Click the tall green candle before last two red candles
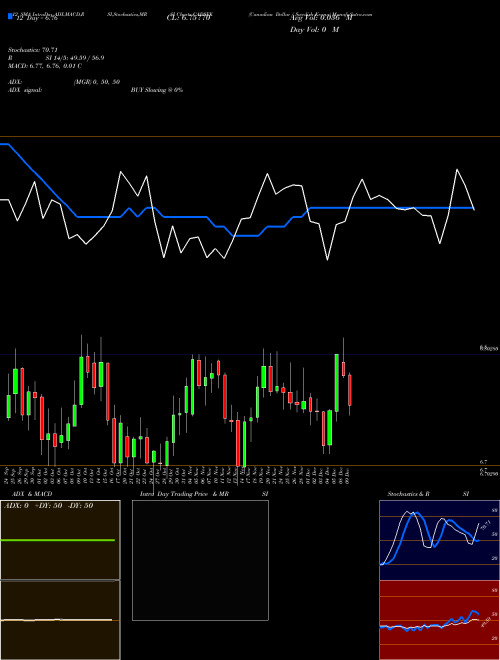This screenshot has height=660, width=500. point(337,383)
